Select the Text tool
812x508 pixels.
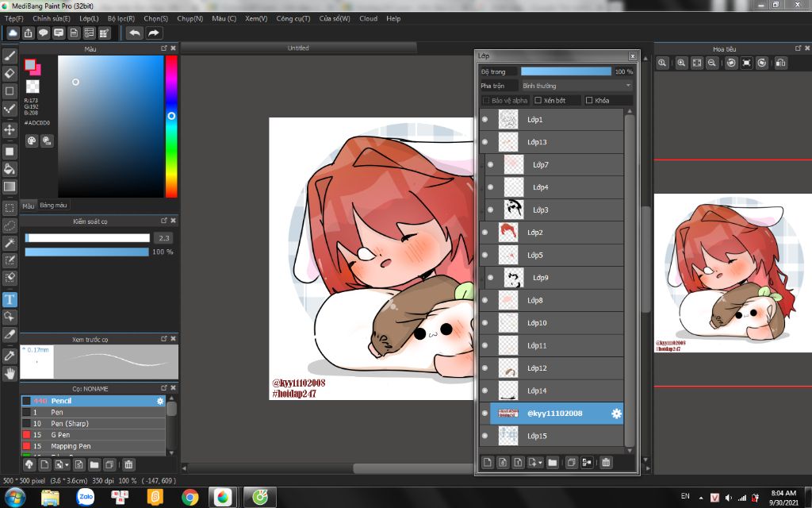10,299
